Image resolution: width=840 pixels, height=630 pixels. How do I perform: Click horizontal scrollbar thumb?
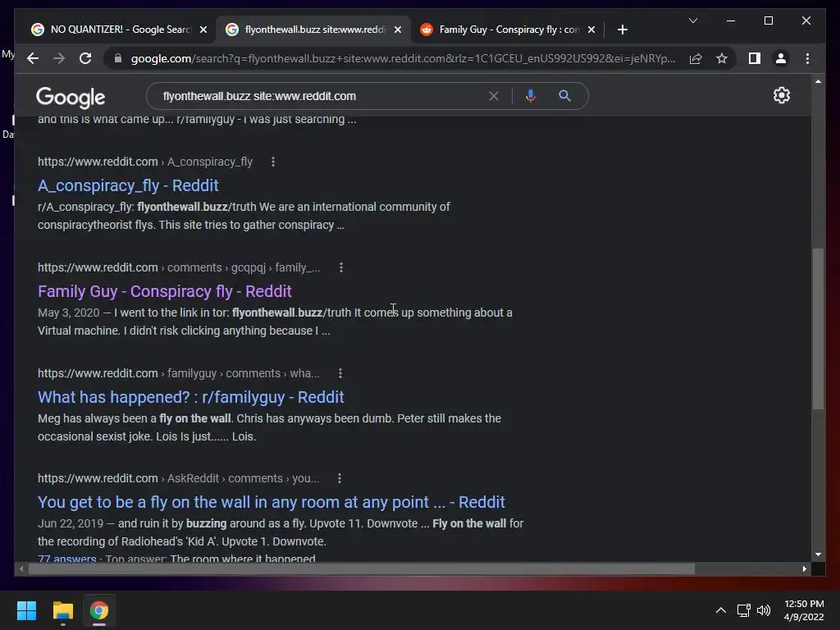tap(362, 569)
